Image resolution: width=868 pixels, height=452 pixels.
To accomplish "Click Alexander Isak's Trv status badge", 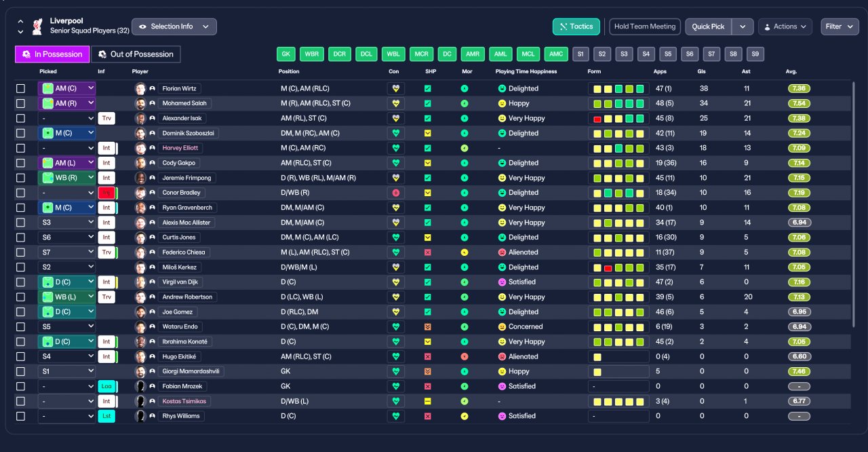I will pyautogui.click(x=106, y=118).
